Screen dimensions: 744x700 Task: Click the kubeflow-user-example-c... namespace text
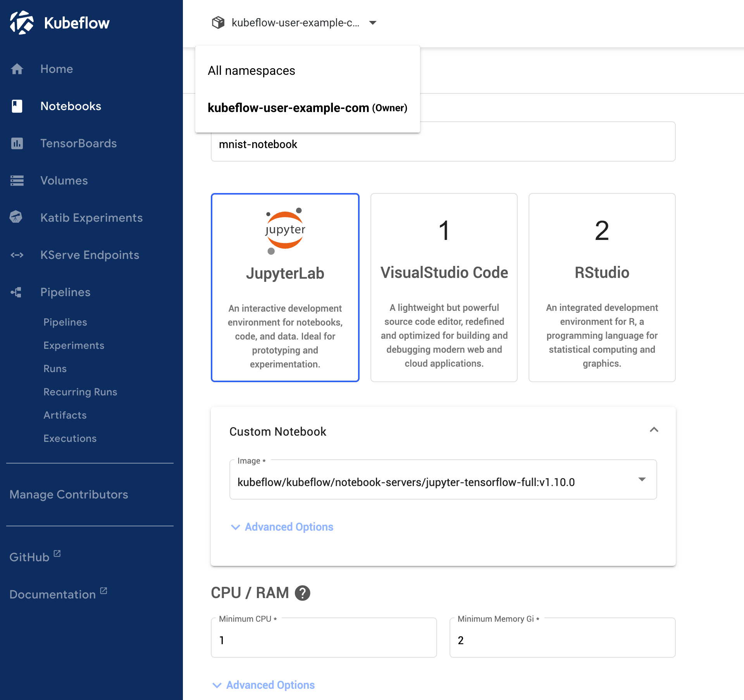296,23
